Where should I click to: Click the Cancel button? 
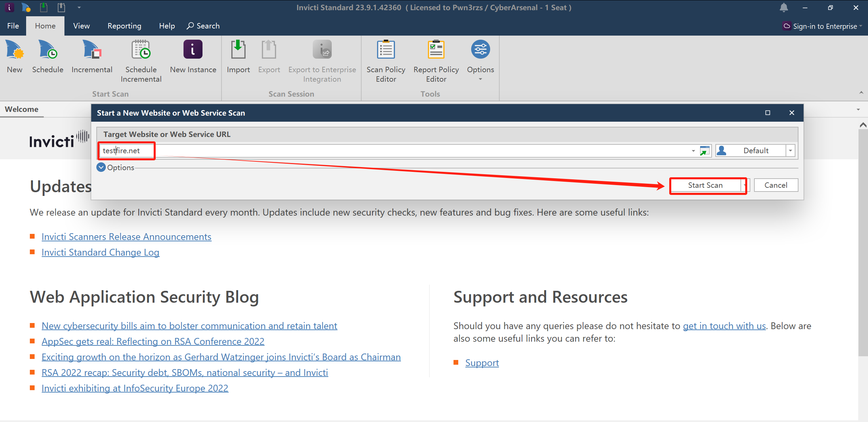776,185
